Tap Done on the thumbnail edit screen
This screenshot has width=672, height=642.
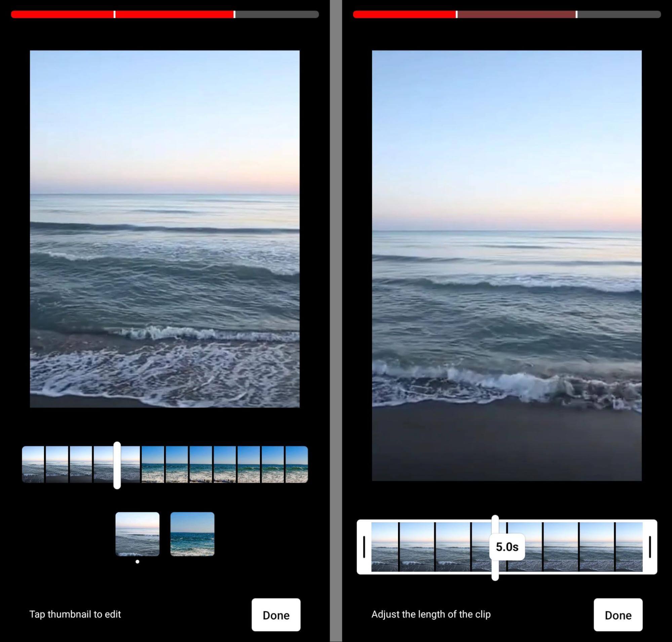pos(276,615)
